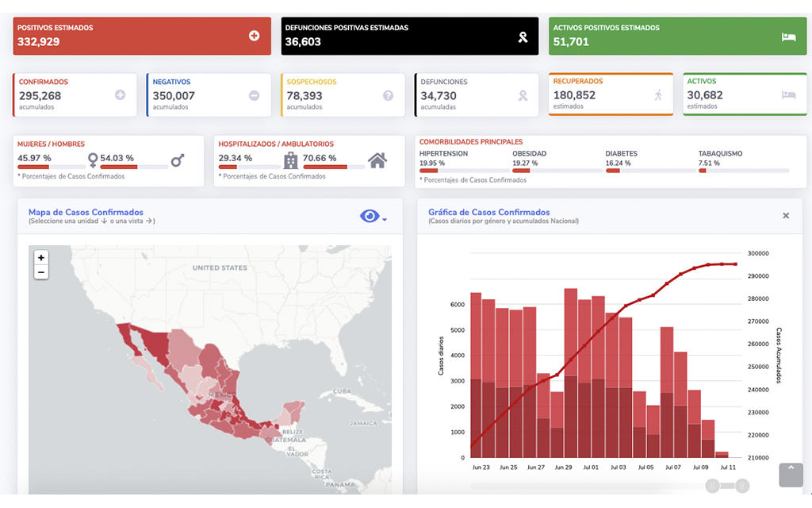Click the minus icon in Negativos card
812x508 pixels.
(254, 95)
